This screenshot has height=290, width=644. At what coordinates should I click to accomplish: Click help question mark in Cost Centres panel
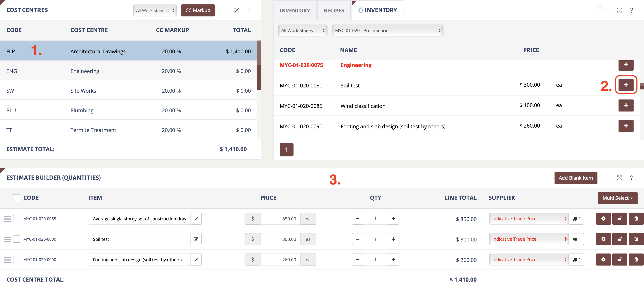pyautogui.click(x=249, y=10)
